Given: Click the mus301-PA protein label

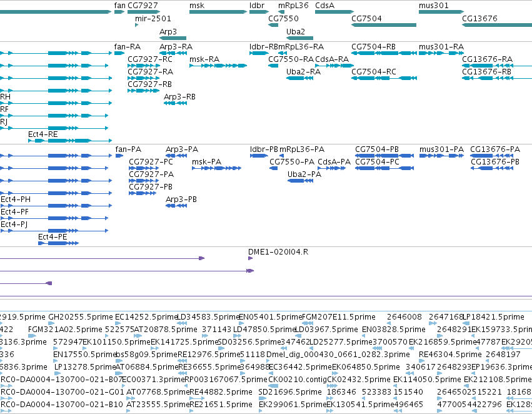Looking at the screenshot, I should [441, 149].
